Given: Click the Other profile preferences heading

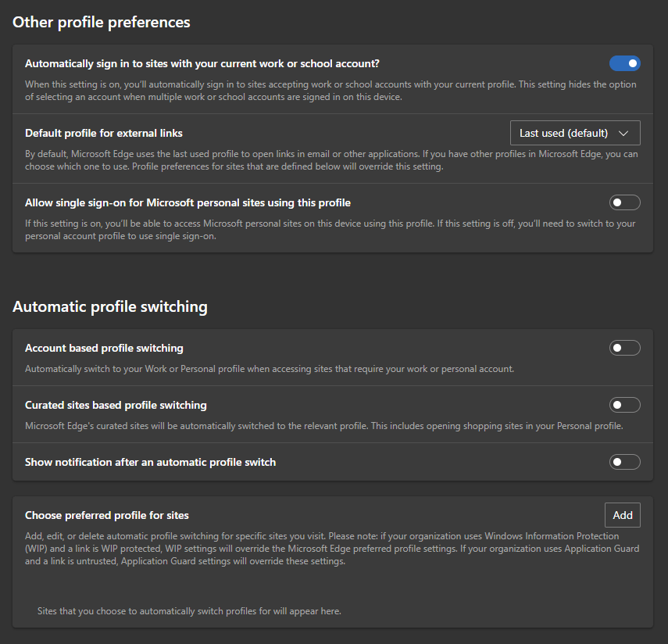Looking at the screenshot, I should 102,22.
